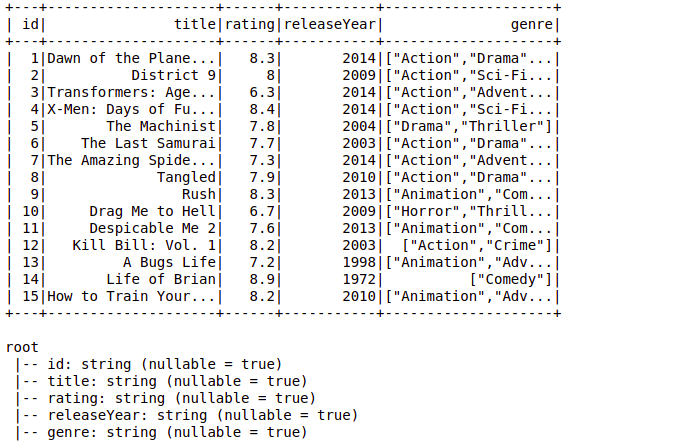Click the 'releaseYear' column header
687x447 pixels.
(x=330, y=24)
